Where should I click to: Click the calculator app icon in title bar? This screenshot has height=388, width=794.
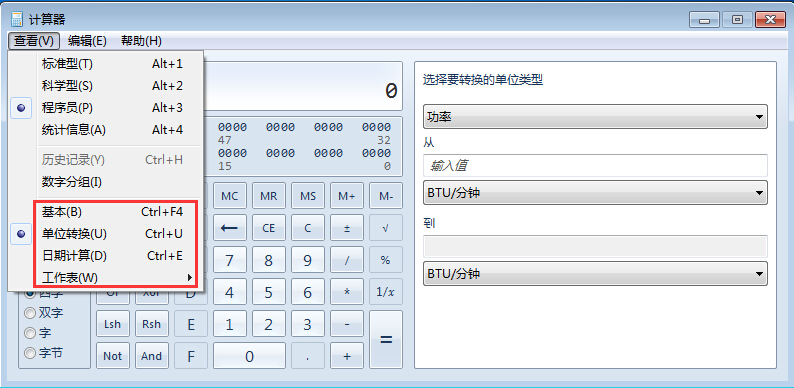(x=17, y=20)
